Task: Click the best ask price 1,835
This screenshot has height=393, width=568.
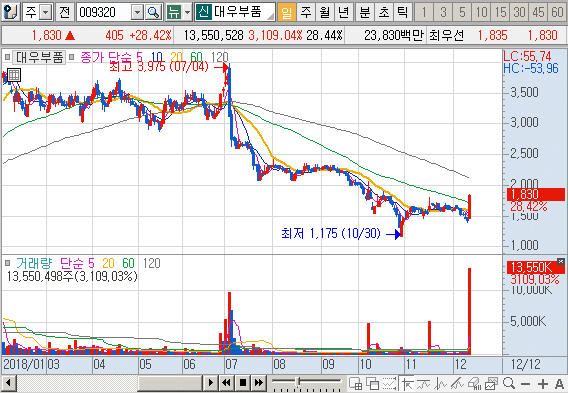Action: point(492,35)
